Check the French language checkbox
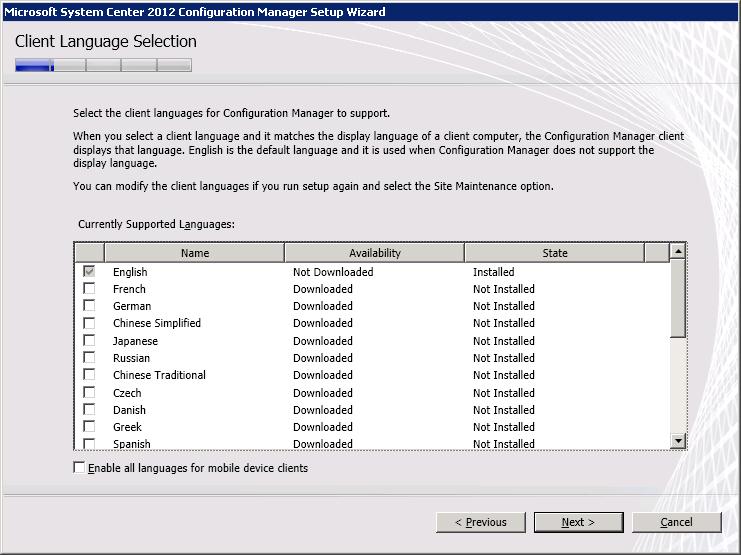741x555 pixels. (89, 289)
